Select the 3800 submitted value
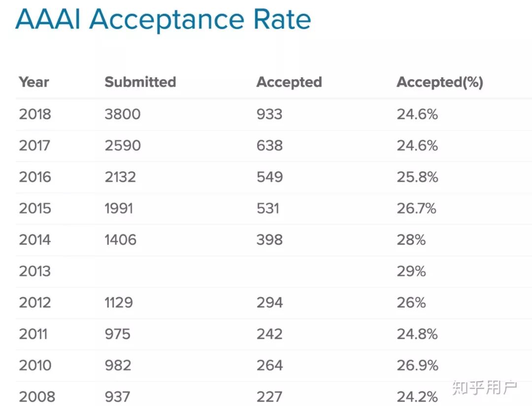 click(123, 114)
